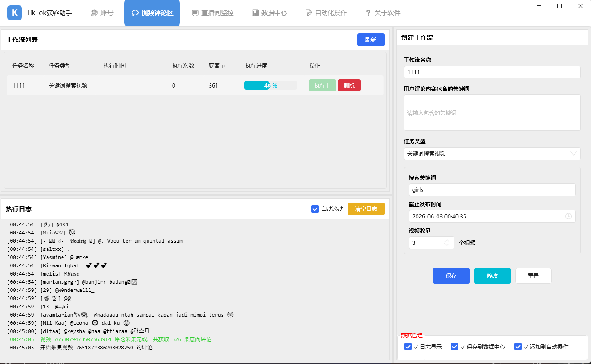Click the log line from [ayamtarian]
This screenshot has height=364, width=591.
(x=121, y=315)
